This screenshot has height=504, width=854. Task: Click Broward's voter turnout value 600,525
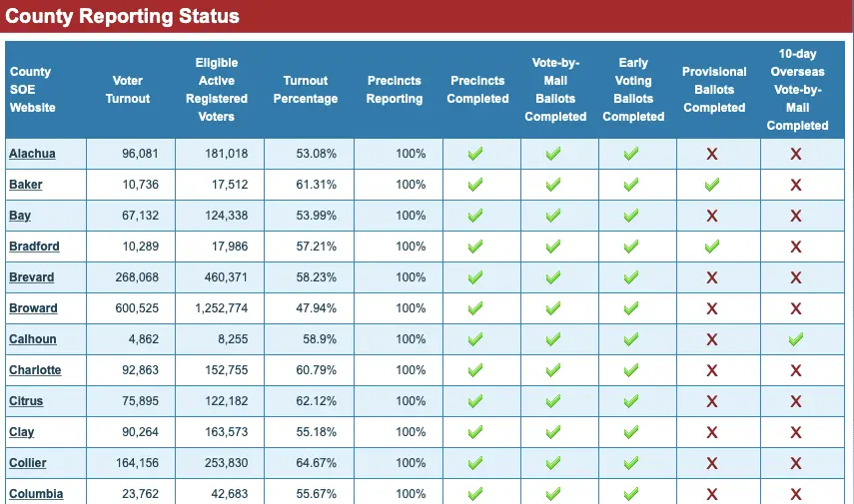coord(137,308)
